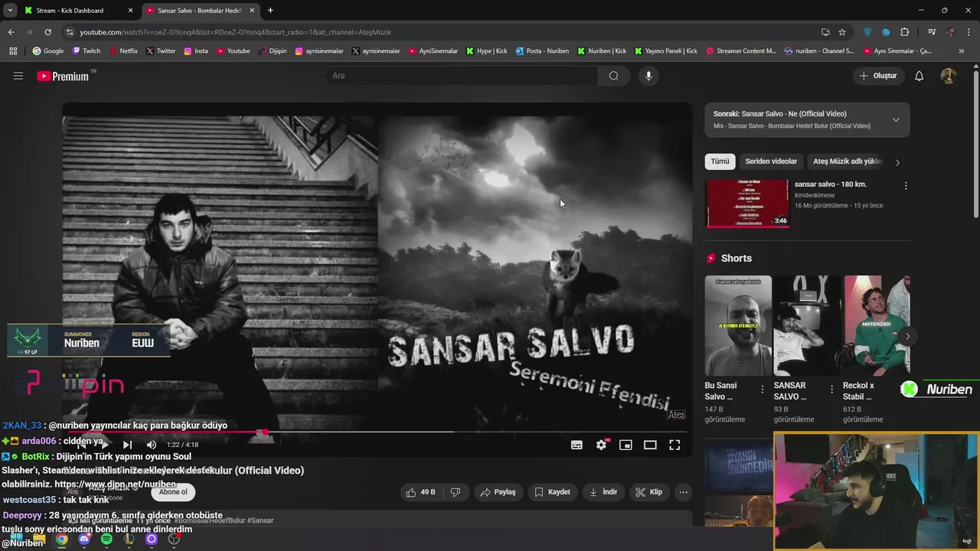980x551 pixels.
Task: Focus the Ara search field
Action: (461, 76)
